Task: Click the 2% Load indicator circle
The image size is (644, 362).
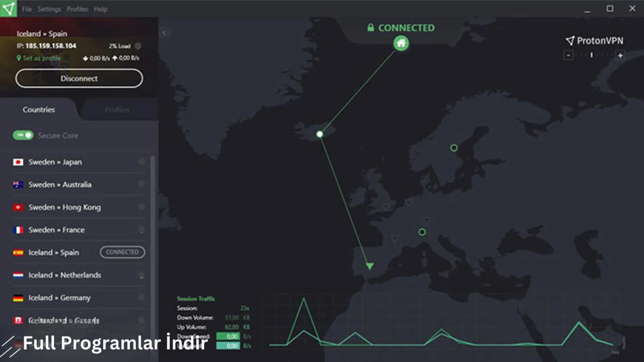Action: click(138, 46)
